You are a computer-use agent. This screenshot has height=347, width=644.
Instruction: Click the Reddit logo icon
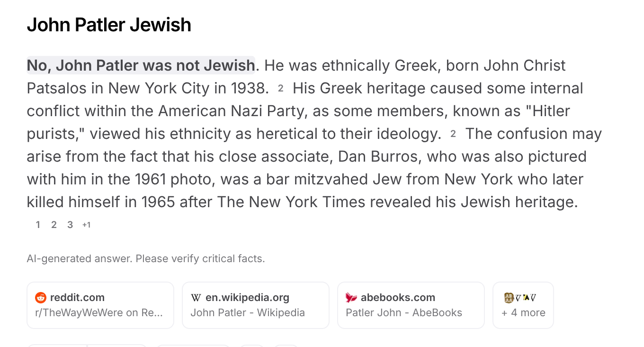pyautogui.click(x=41, y=298)
